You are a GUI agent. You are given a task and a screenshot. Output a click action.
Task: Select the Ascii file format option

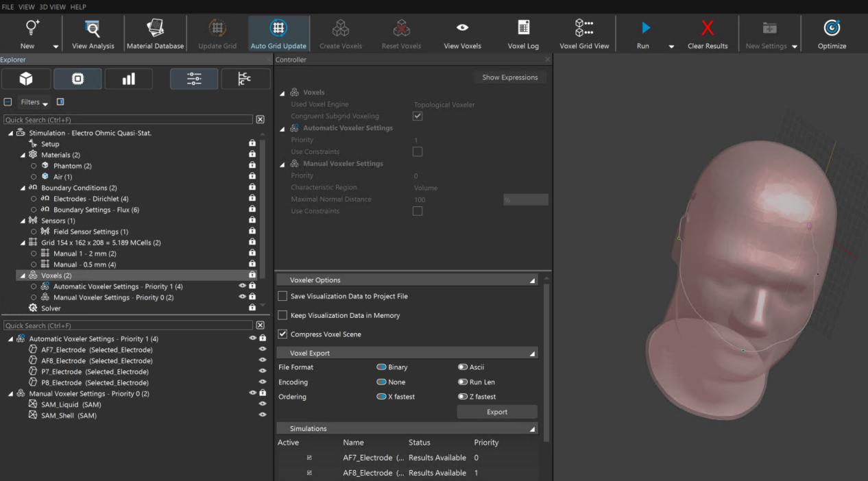click(x=463, y=367)
